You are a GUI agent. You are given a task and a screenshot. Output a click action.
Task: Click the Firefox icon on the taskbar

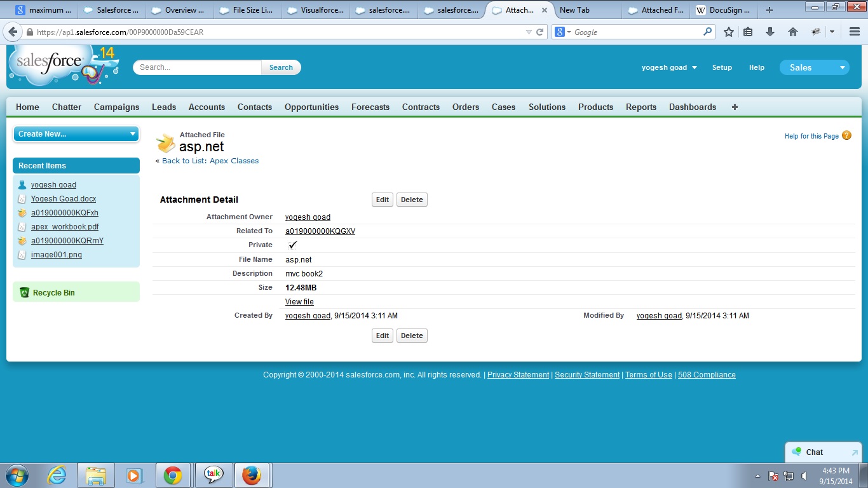[252, 475]
